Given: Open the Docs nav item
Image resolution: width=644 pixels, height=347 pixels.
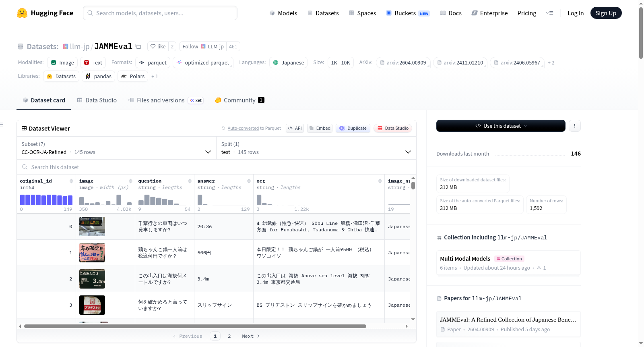Looking at the screenshot, I should click(x=450, y=13).
